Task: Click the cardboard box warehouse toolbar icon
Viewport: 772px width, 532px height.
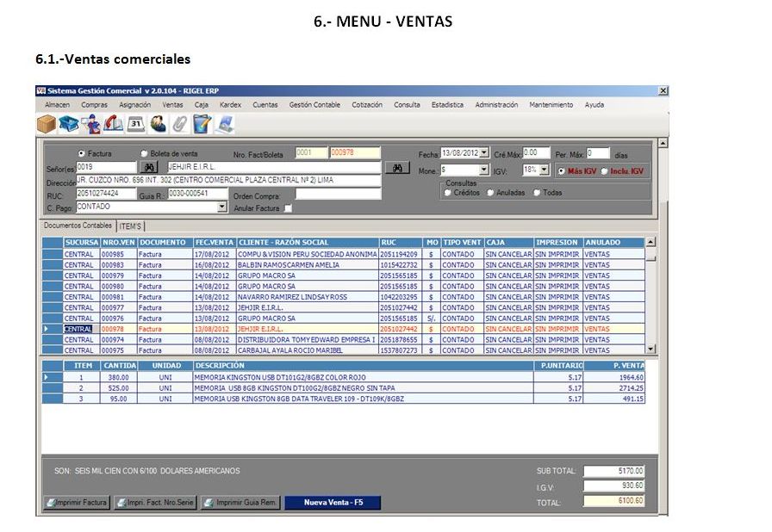Action: pos(47,125)
